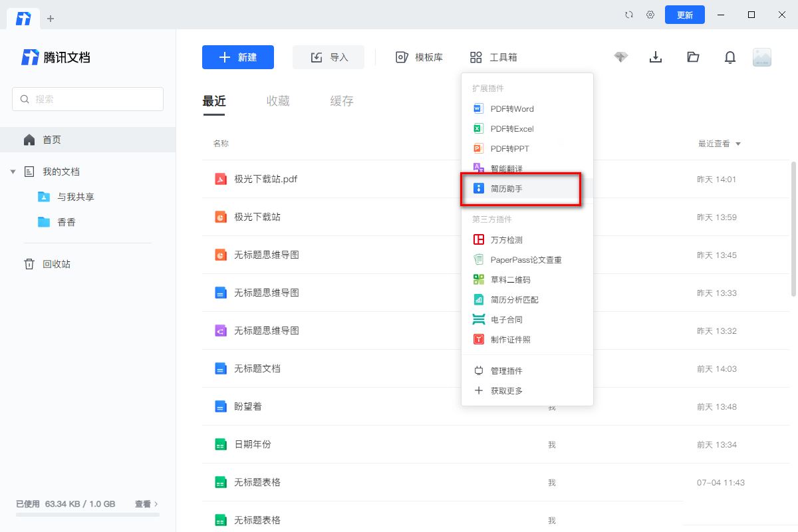Open 无标题思维导图 viewed at 13:33
The height and width of the screenshot is (532, 798).
[267, 293]
